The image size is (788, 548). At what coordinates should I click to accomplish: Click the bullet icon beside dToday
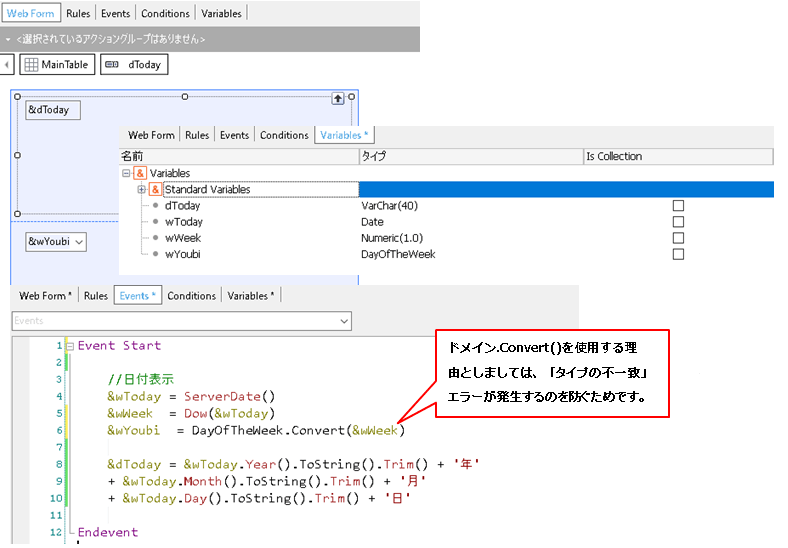click(x=155, y=206)
